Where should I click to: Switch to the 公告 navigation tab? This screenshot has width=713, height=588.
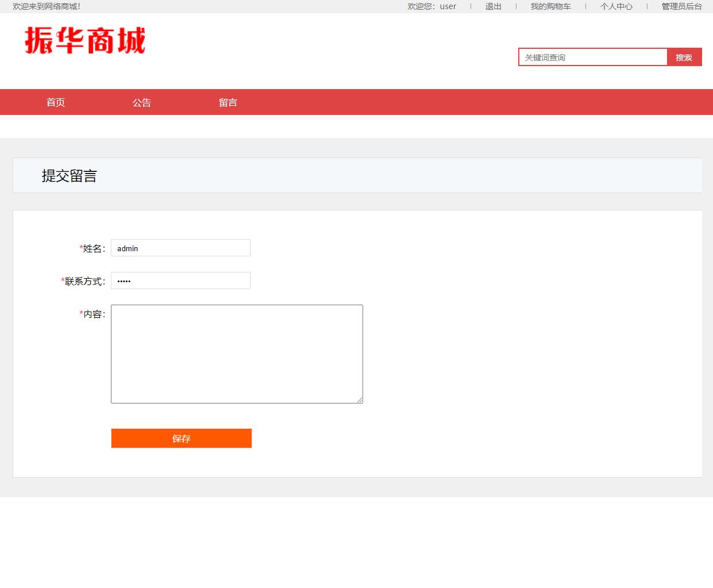tap(142, 102)
